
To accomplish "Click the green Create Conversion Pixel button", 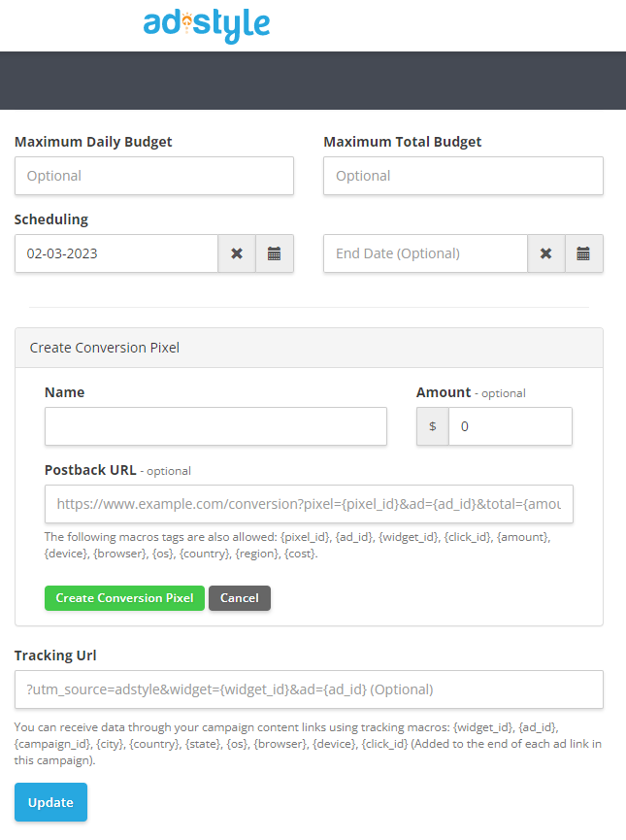I will [x=125, y=598].
